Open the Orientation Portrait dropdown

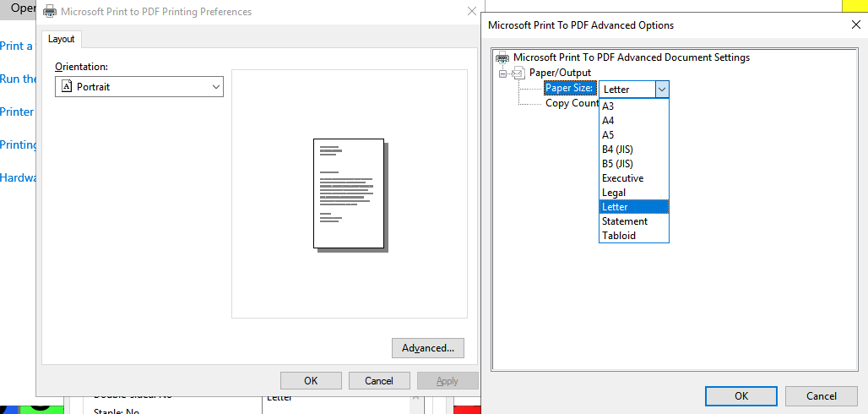tap(139, 87)
